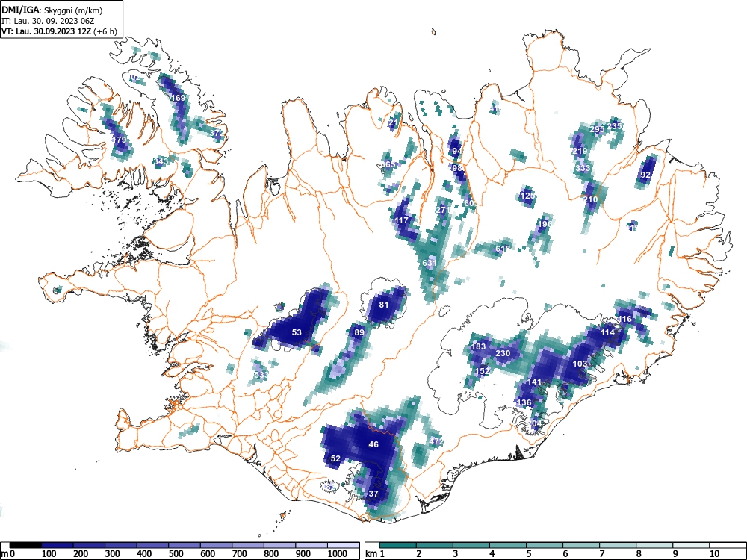Click the '1000' label in the m legend
747x560 pixels.
click(338, 554)
